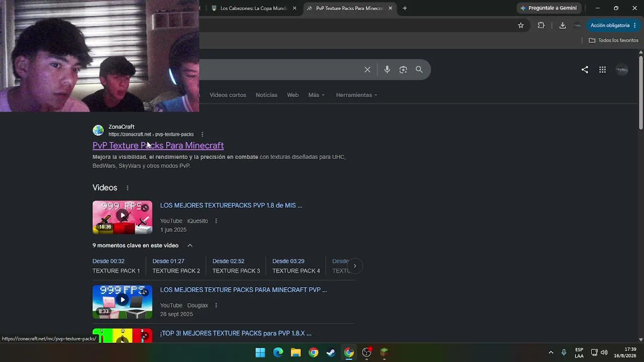Viewport: 644px width, 362px height.
Task: Click the ZonaCraft site favicon
Action: 98,130
